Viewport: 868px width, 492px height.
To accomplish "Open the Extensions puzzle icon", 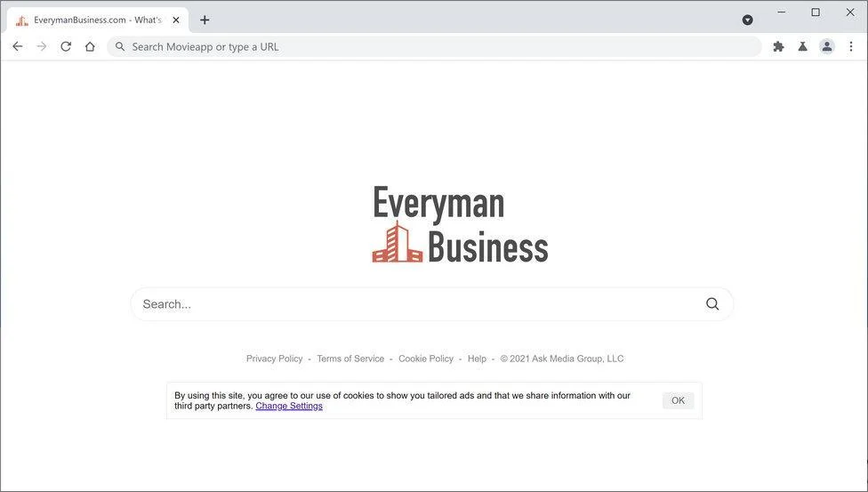I will pos(778,46).
